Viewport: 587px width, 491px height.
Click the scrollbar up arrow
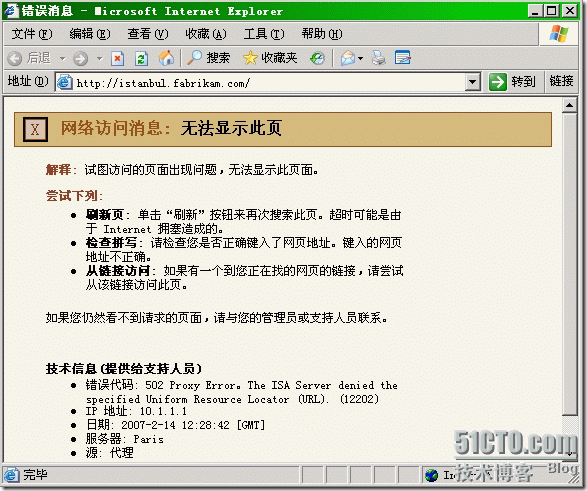tap(569, 105)
